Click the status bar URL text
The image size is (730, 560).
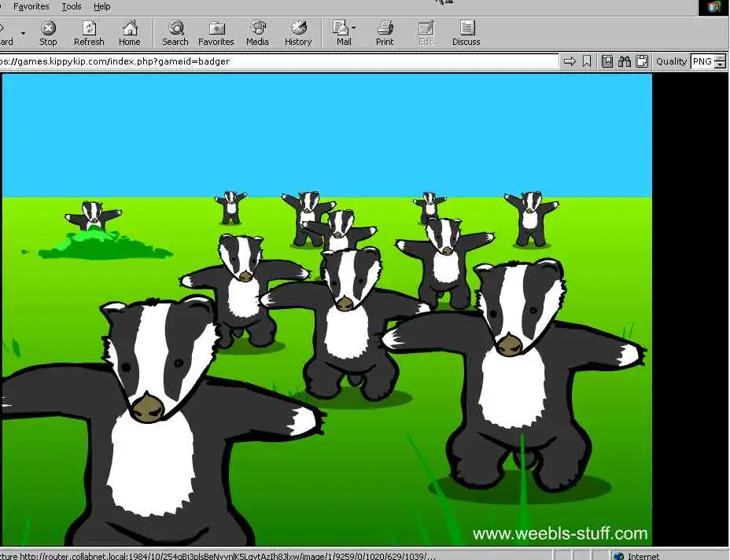tap(217, 556)
